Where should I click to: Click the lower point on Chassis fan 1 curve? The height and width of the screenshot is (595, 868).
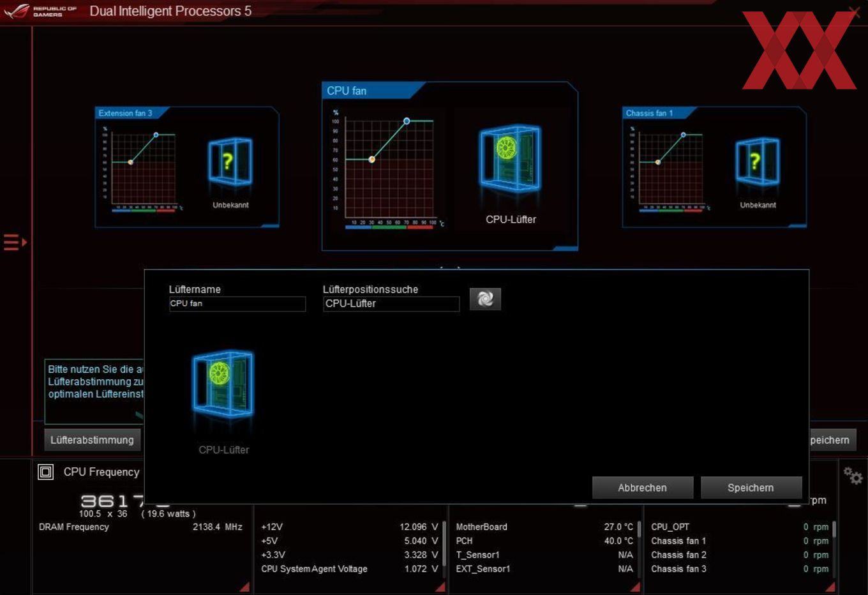[658, 162]
